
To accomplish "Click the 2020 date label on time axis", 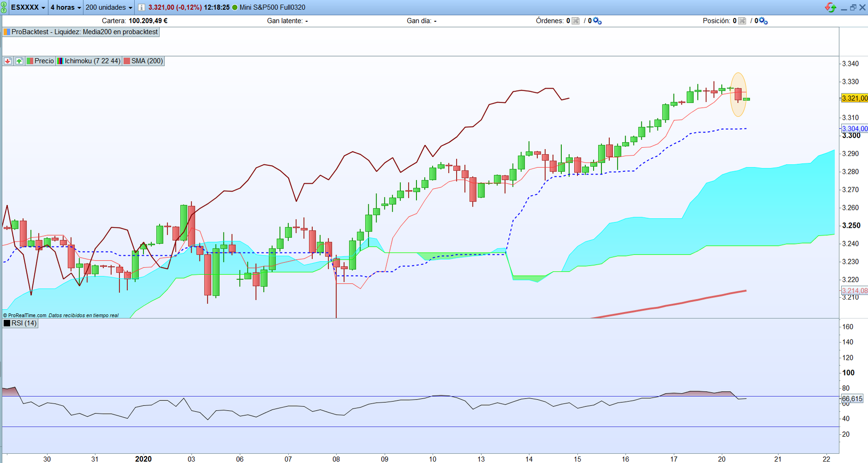I will click(143, 459).
